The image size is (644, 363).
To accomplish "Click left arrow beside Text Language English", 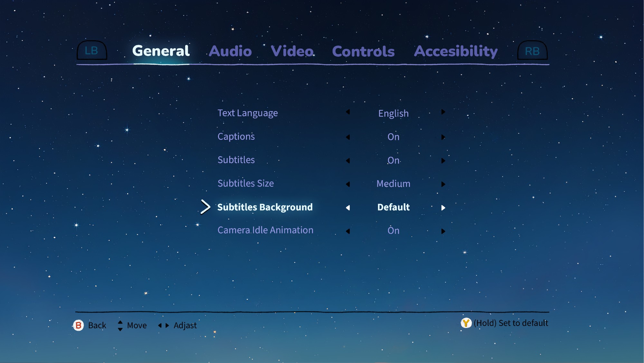I will (348, 112).
